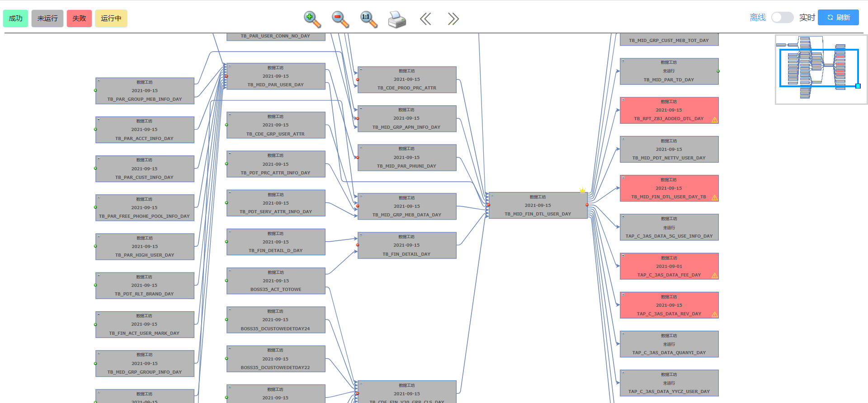
Task: Click the minimap viewport resize handle
Action: point(858,86)
